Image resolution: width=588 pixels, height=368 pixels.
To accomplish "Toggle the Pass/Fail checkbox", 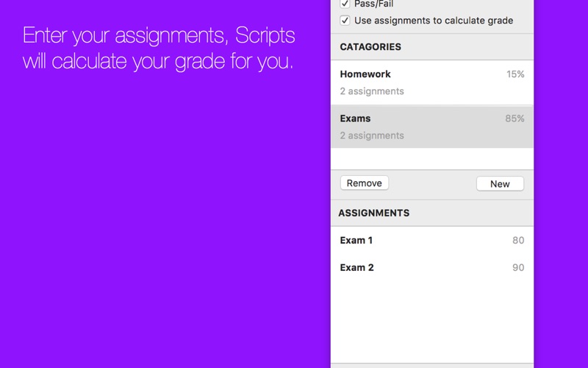I will click(x=345, y=4).
